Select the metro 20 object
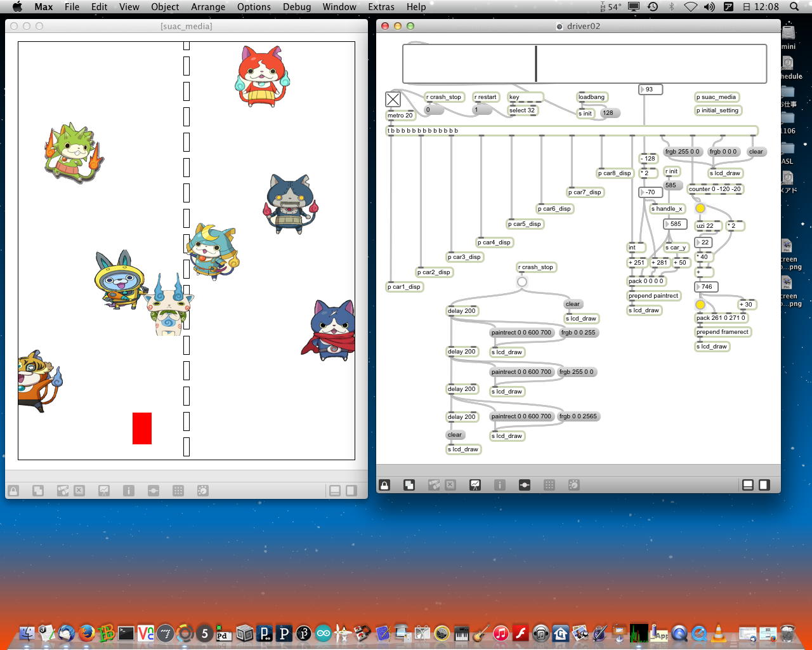This screenshot has width=812, height=650. [401, 116]
